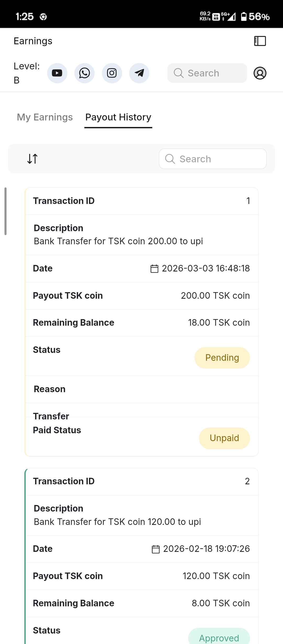Viewport: 283px width, 644px height.
Task: Open the user profile avatar icon
Action: (x=260, y=73)
